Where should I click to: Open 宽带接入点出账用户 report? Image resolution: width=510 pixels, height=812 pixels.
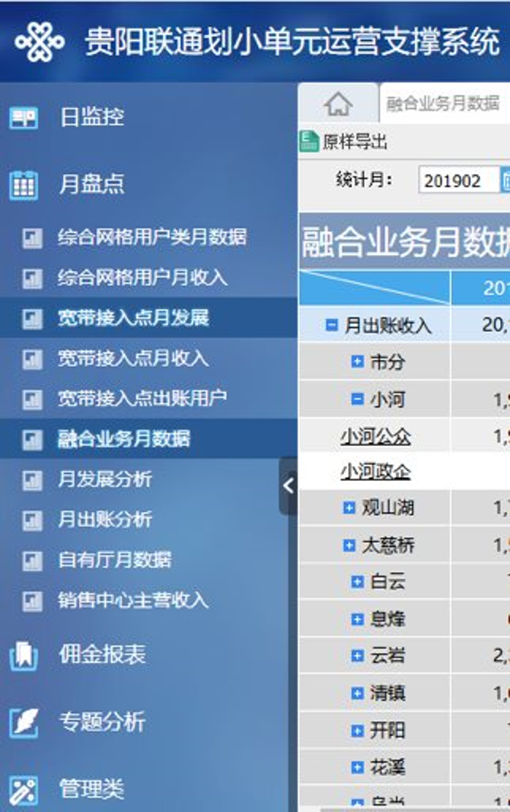click(x=142, y=399)
